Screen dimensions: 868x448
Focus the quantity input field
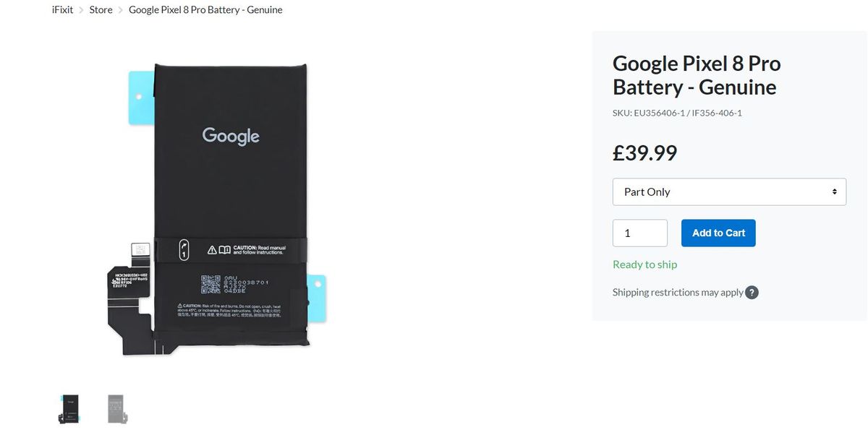pos(640,233)
